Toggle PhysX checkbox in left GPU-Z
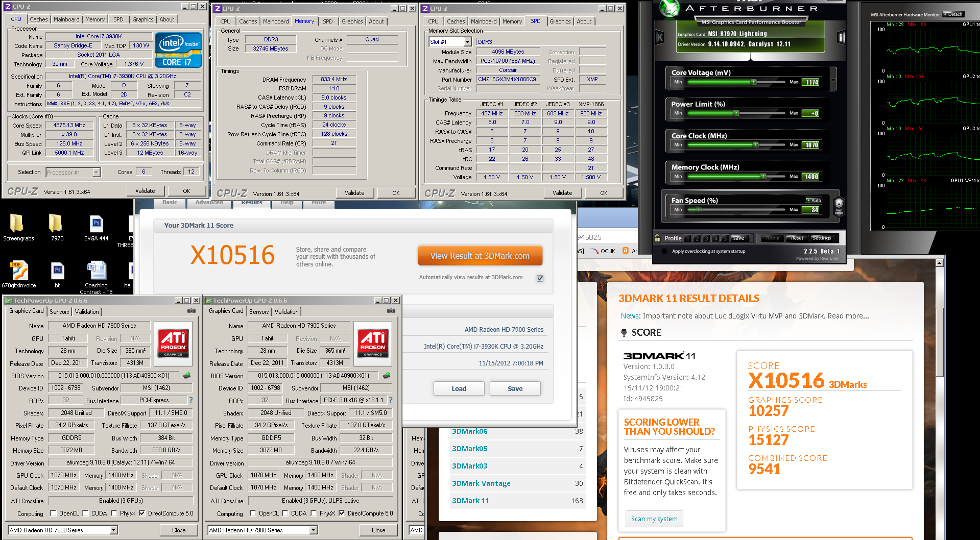This screenshot has width=980, height=540. pos(114,513)
